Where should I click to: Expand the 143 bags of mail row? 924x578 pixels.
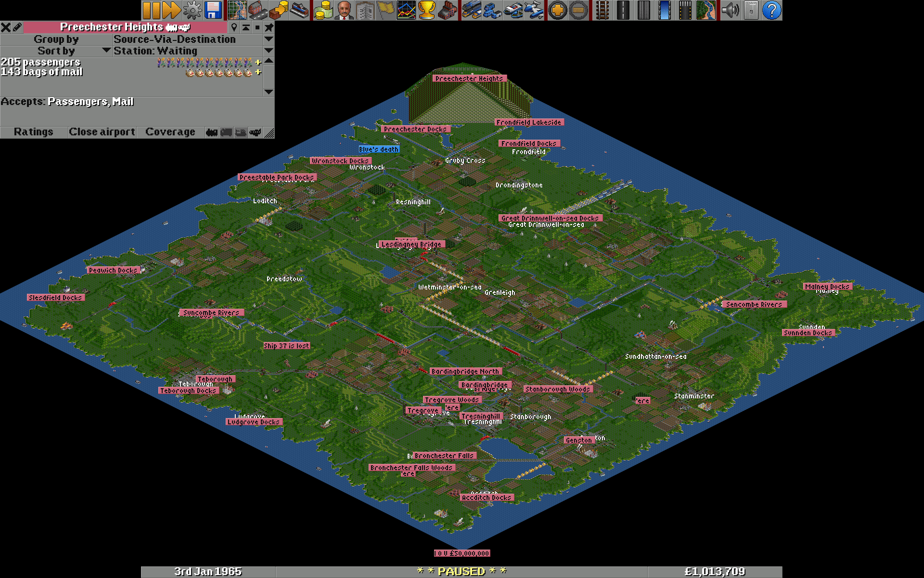pos(258,72)
